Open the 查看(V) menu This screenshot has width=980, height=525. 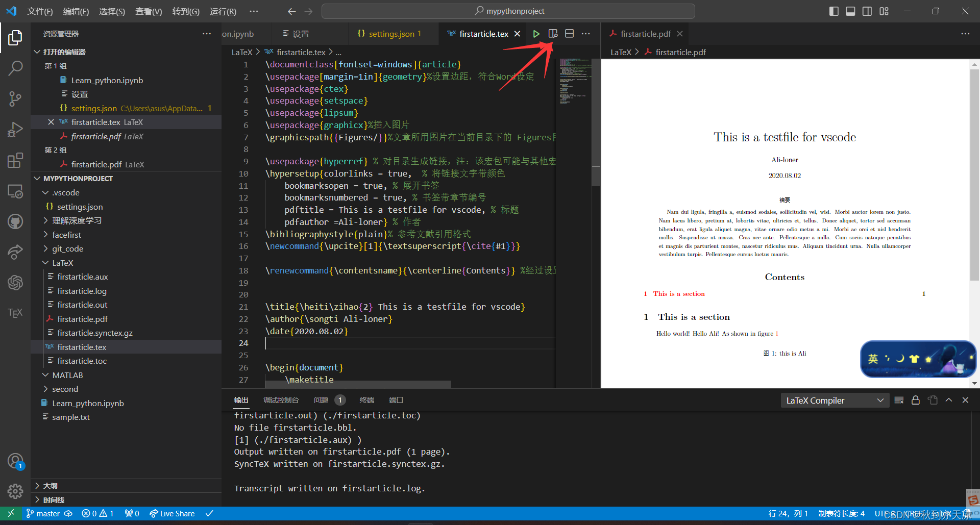(149, 11)
